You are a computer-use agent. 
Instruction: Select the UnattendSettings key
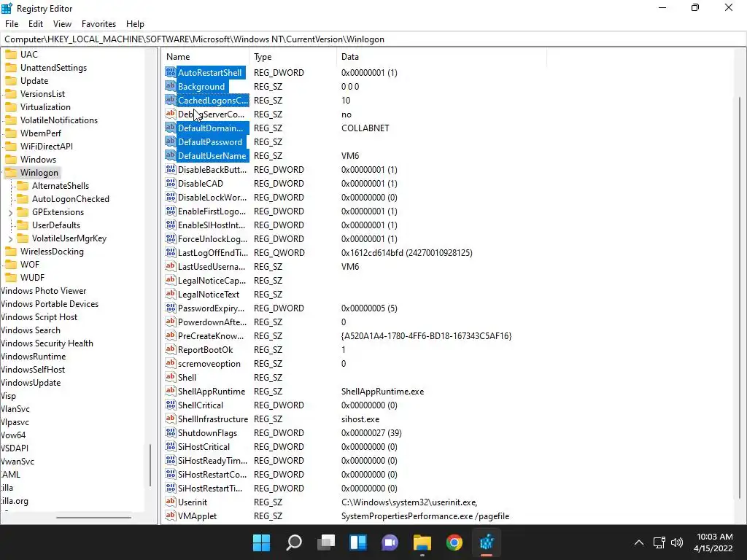point(53,68)
